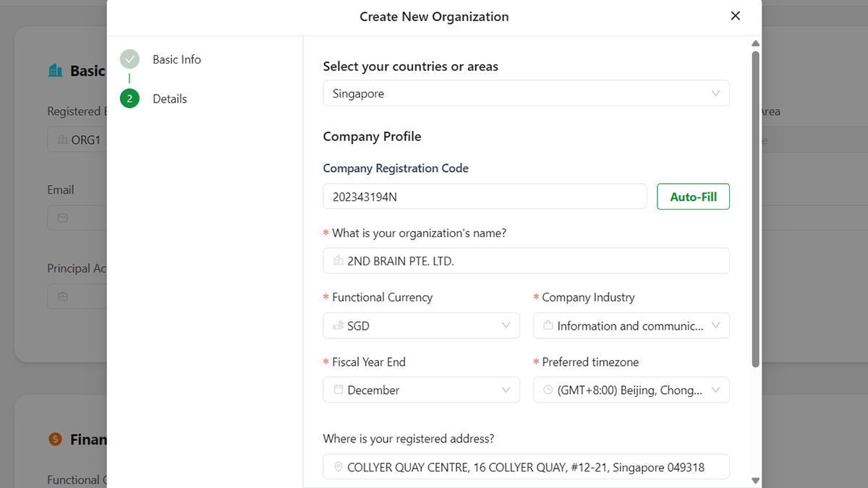Click the location pin icon in address field
868x488 pixels.
coord(338,468)
